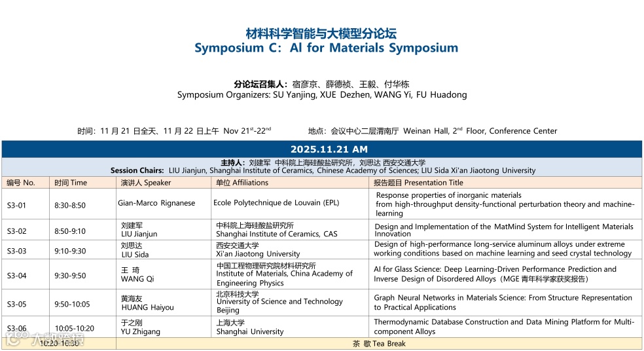Screen dimensions: 644x351
Task: Select the Symposium Organizers line
Action: [x=322, y=95]
